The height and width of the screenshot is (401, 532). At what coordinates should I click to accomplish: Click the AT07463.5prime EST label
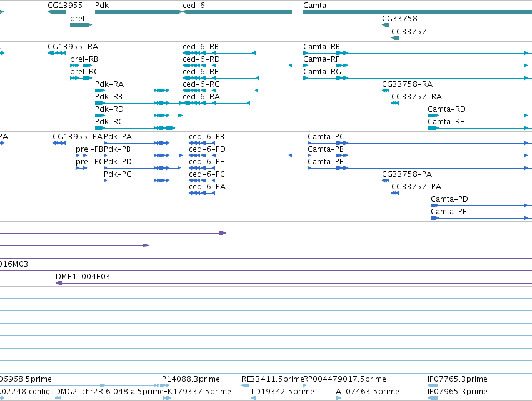click(368, 392)
